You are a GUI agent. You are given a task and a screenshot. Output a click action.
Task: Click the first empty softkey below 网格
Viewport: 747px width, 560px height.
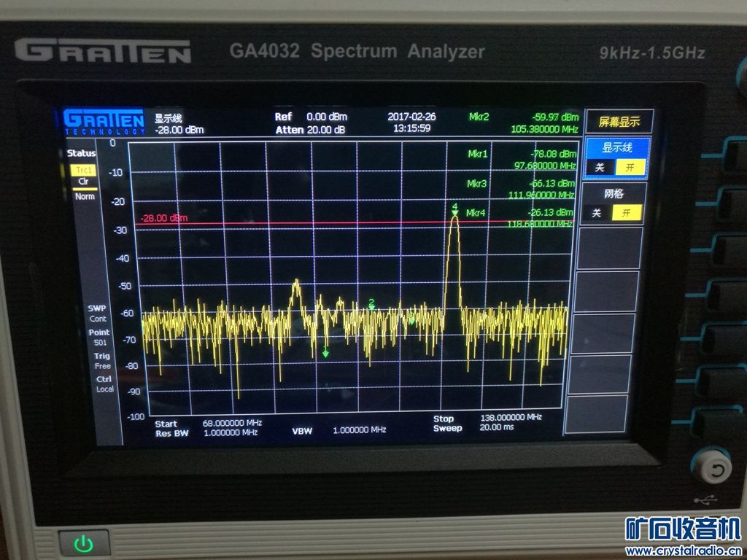click(x=610, y=249)
